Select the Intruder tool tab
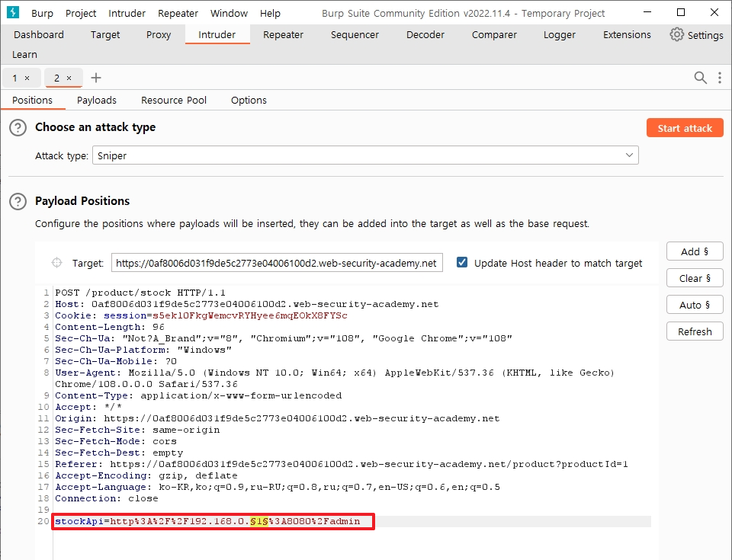The image size is (732, 560). click(217, 34)
